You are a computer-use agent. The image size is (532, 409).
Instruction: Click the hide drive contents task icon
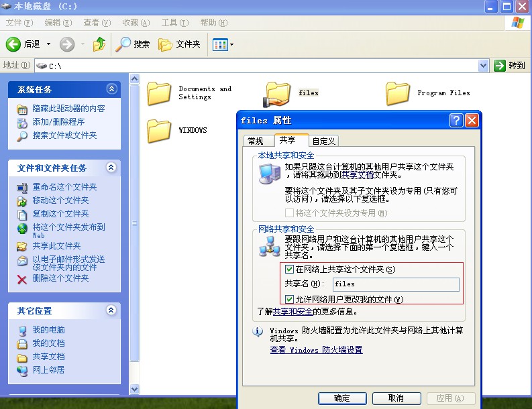22,109
